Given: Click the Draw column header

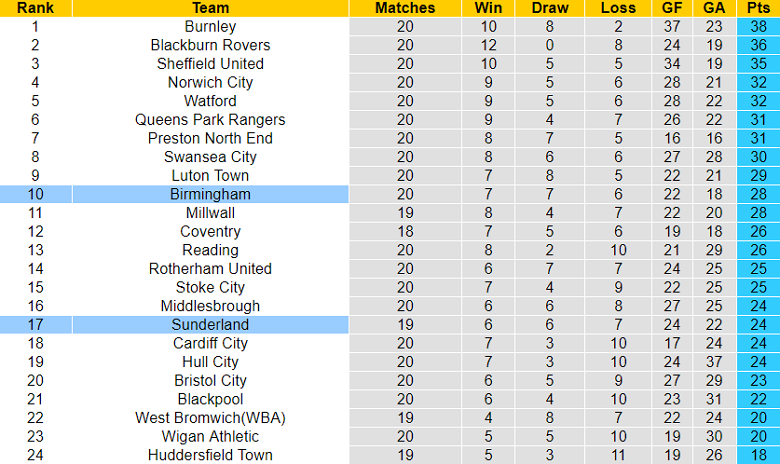Looking at the screenshot, I should coord(549,8).
